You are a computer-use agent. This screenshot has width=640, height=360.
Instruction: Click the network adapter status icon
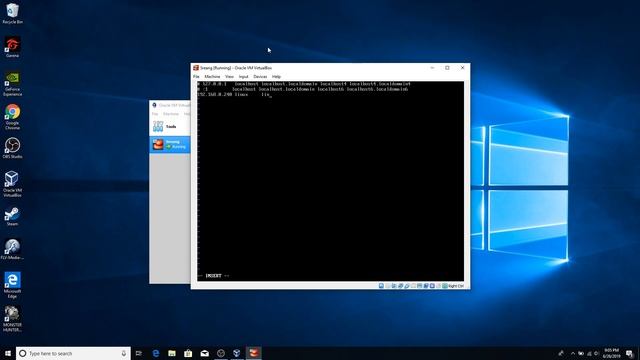(x=400, y=286)
